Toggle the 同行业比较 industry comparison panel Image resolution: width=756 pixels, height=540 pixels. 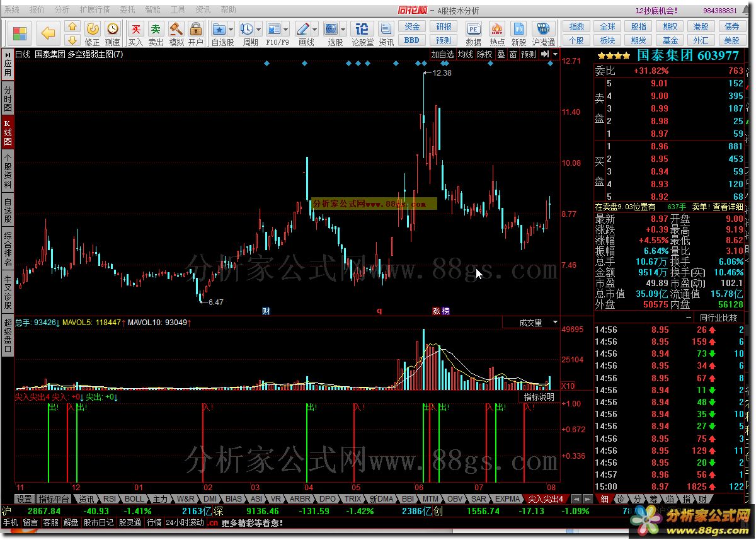pyautogui.click(x=718, y=318)
